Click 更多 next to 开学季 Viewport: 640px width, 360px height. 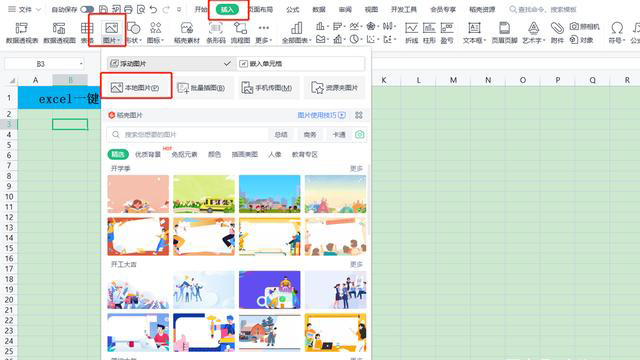point(356,168)
